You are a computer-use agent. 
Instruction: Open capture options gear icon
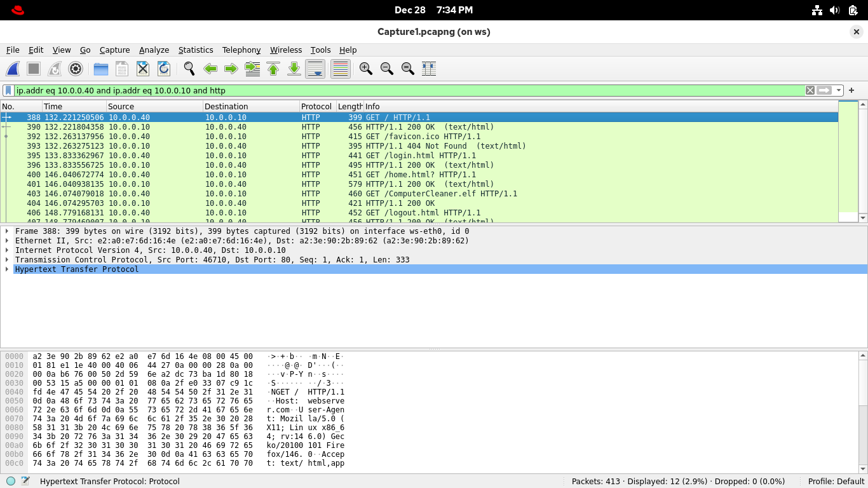pyautogui.click(x=76, y=69)
